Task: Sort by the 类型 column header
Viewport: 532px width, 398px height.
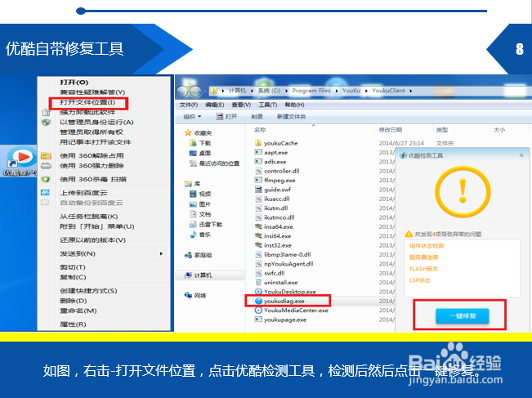Action: [x=442, y=130]
